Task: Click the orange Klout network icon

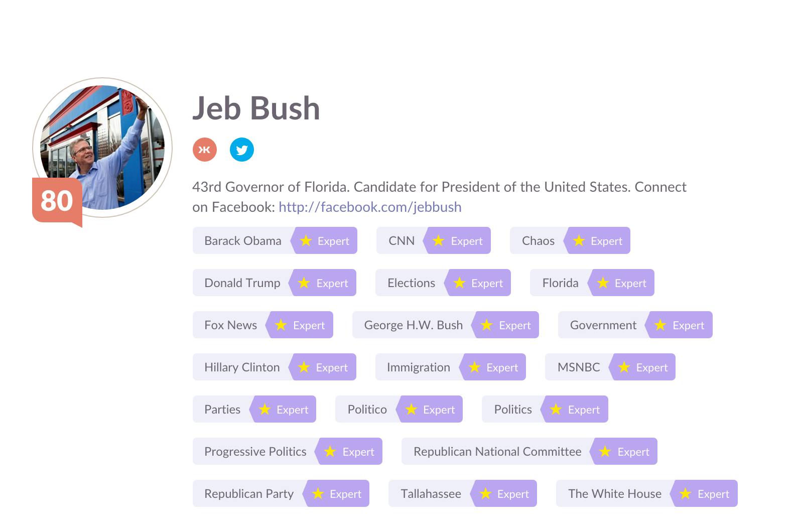Action: click(204, 150)
